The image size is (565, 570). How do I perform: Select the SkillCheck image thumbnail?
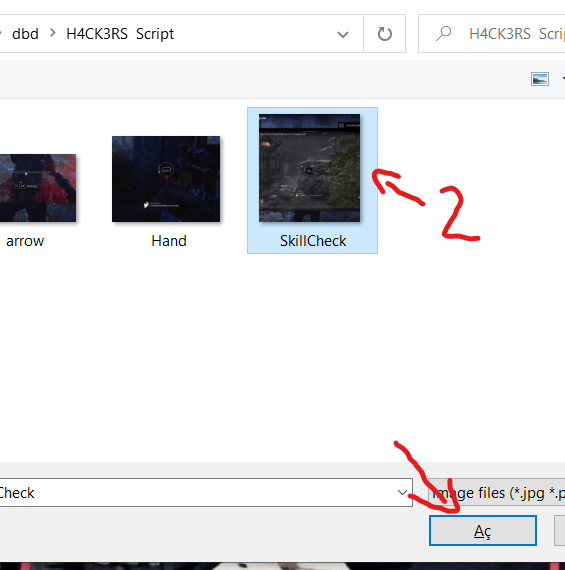coord(309,168)
